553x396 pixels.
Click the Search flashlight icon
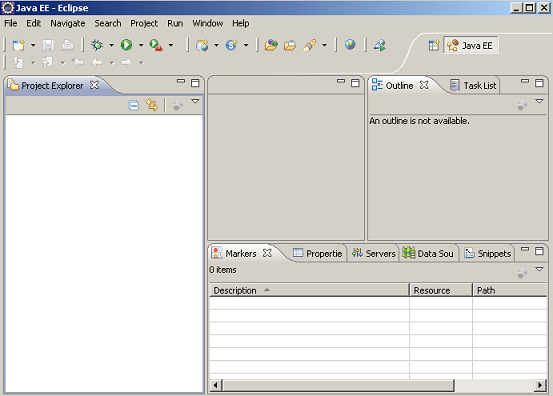tap(310, 45)
